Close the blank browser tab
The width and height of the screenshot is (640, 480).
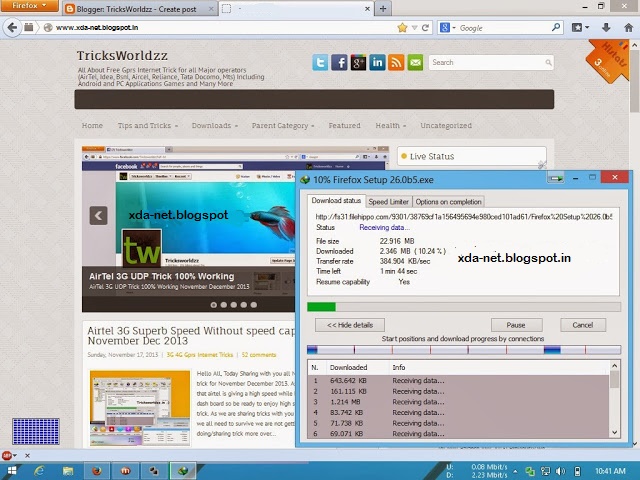point(367,9)
